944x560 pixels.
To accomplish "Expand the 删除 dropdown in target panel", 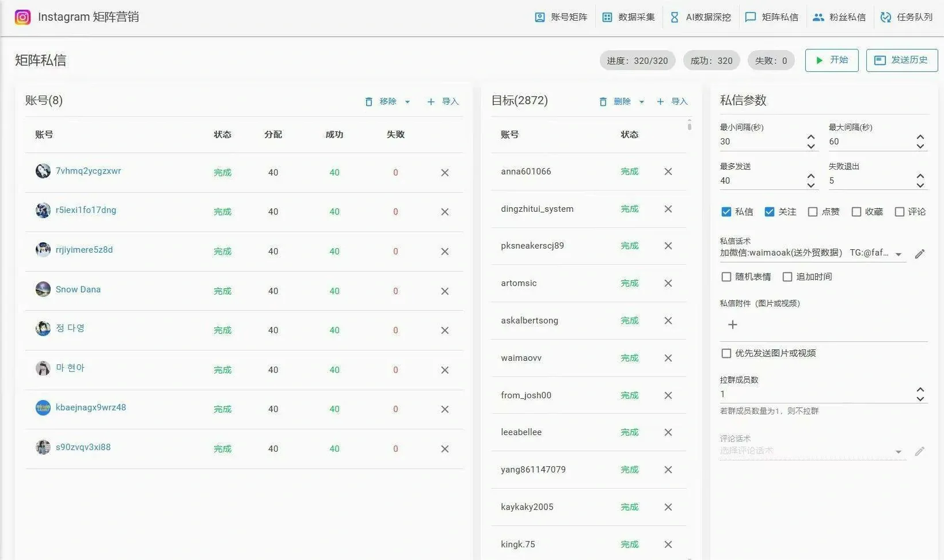I will point(643,101).
